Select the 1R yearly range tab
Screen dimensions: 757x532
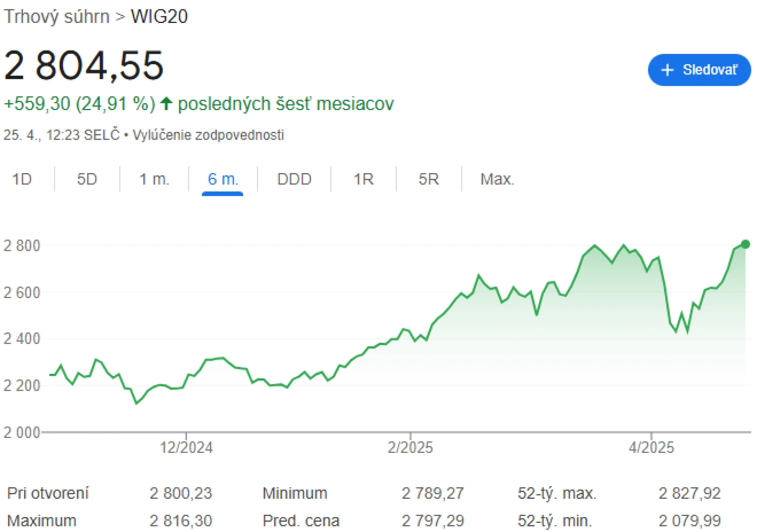click(363, 179)
